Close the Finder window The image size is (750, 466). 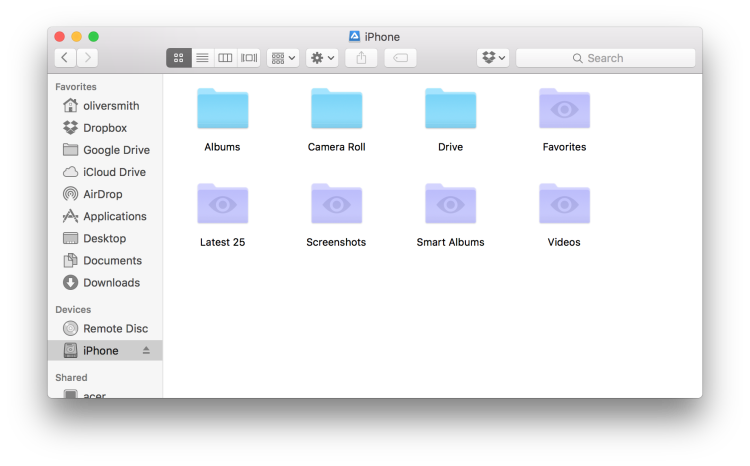coord(60,36)
